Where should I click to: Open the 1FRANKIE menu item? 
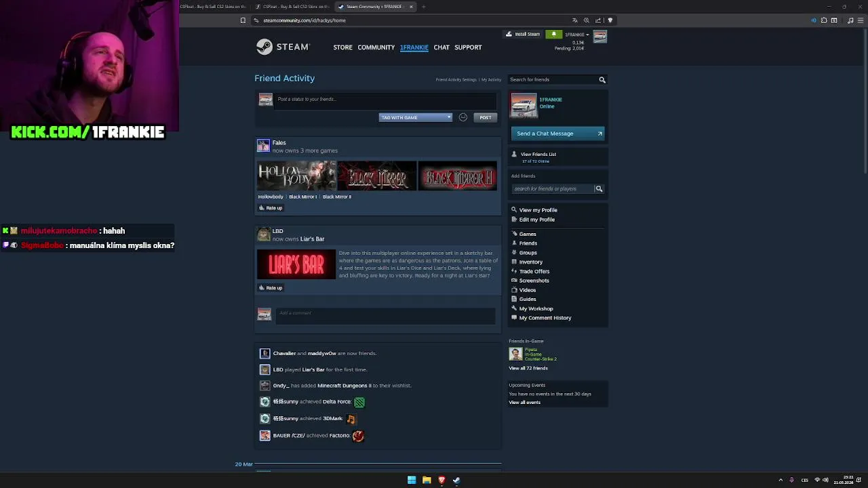pyautogui.click(x=414, y=47)
